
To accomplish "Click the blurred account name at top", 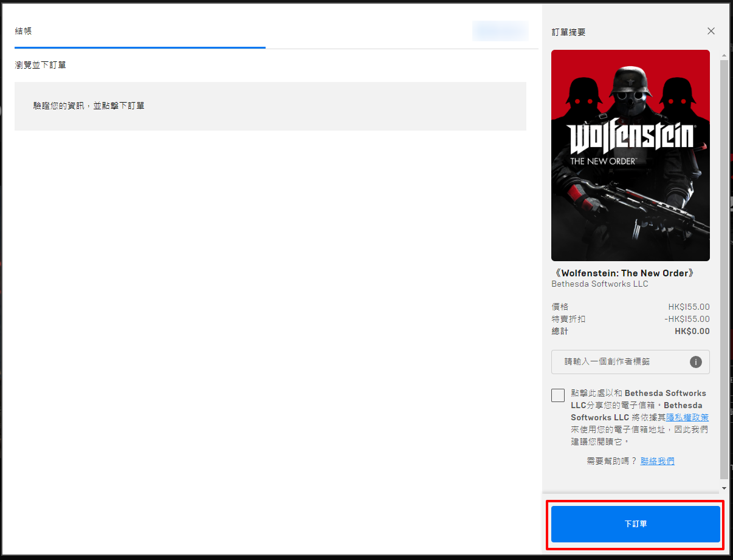I will coord(500,31).
